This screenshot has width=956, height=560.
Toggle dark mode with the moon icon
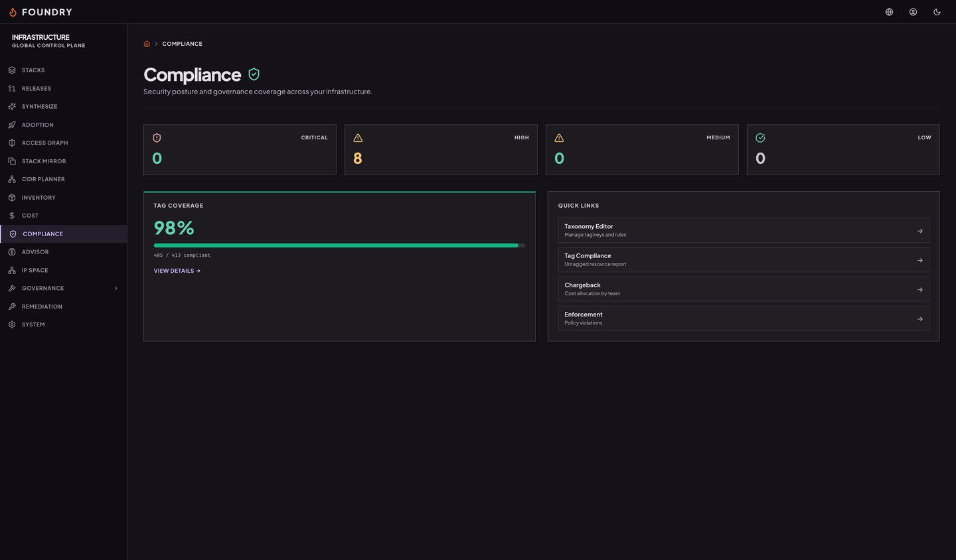pos(937,12)
